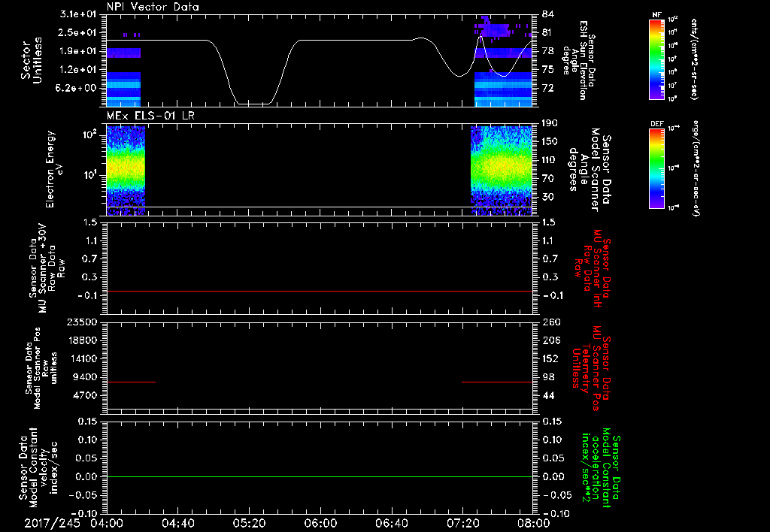The height and width of the screenshot is (532, 770).
Task: Click the green zero line in velocity panel
Action: click(320, 476)
